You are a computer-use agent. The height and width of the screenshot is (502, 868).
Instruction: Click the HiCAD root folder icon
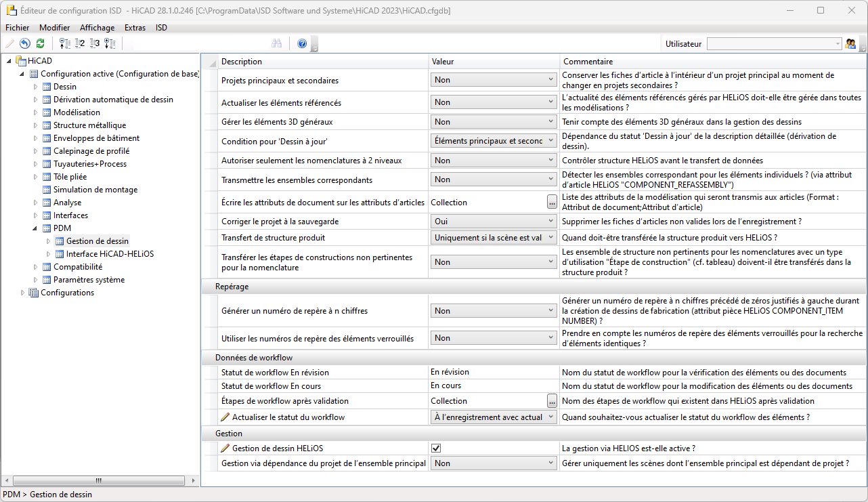pyautogui.click(x=21, y=61)
